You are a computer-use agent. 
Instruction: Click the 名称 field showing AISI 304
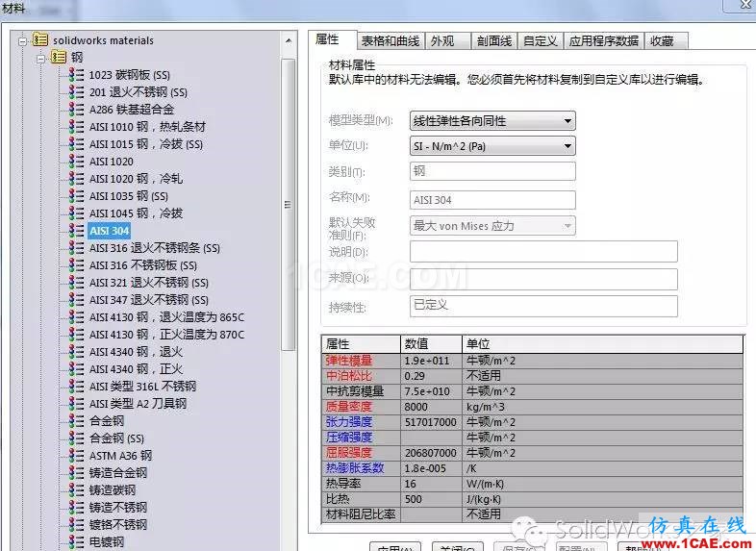pyautogui.click(x=492, y=200)
